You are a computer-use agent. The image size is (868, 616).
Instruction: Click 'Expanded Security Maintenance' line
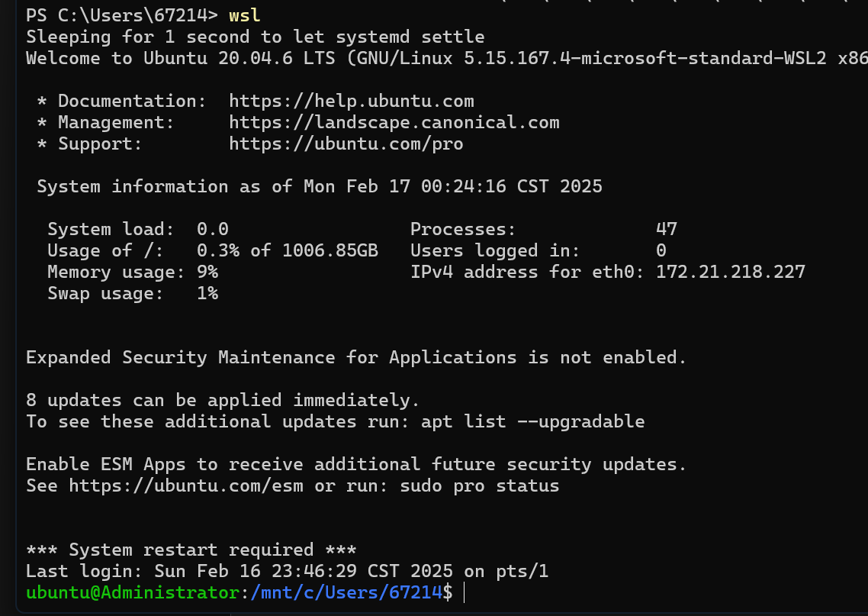tap(356, 358)
